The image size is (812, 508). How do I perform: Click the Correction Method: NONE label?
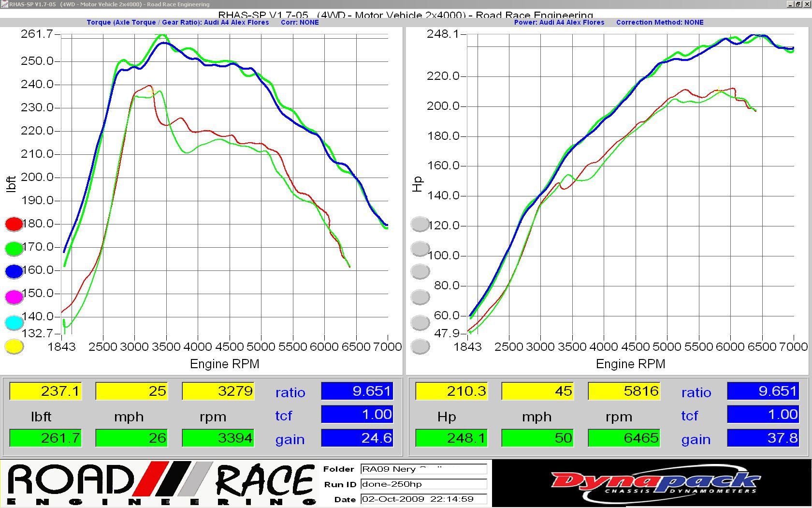tap(660, 22)
